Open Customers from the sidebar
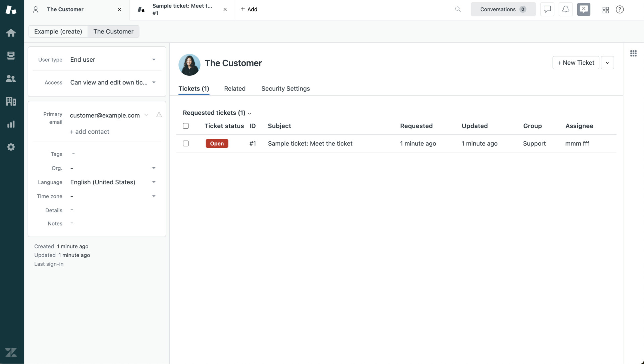Screen dimensions: 644x364 pos(11,78)
